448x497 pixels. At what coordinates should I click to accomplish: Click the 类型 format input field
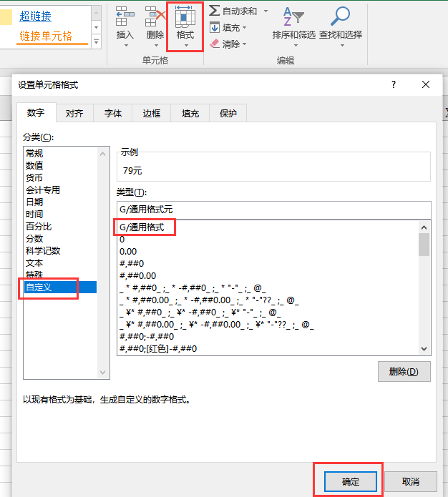point(274,210)
